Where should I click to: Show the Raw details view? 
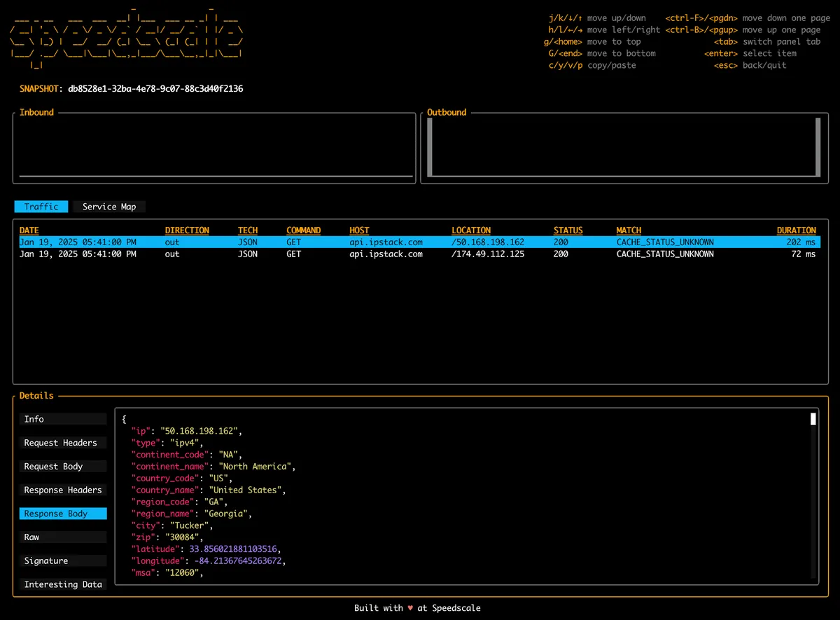[63, 537]
